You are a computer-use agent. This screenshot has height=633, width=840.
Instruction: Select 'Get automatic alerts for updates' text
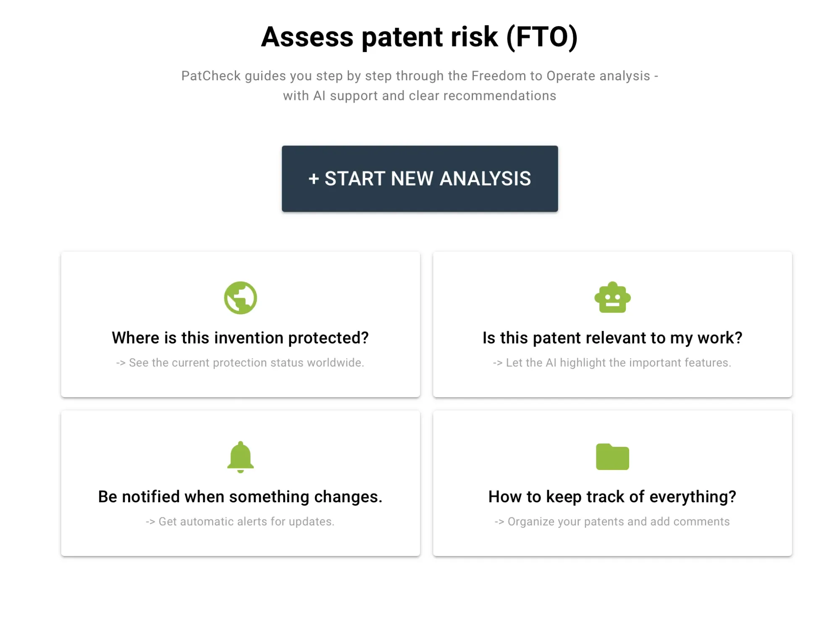click(x=240, y=522)
